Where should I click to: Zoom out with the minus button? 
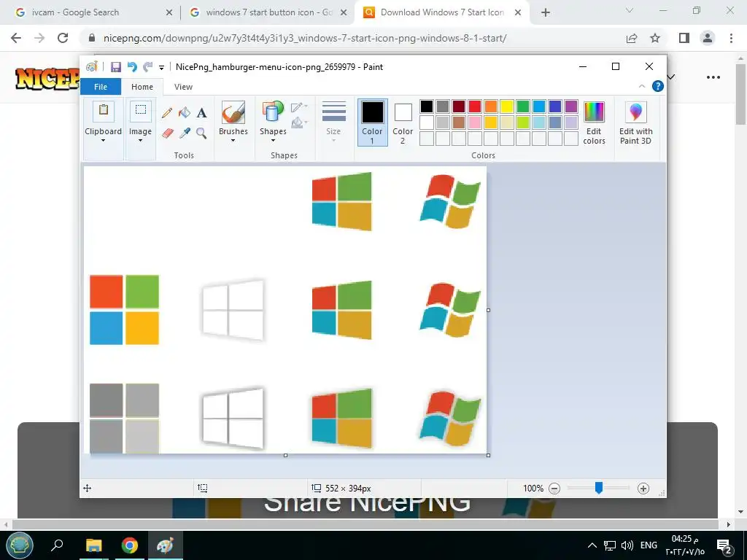click(554, 488)
